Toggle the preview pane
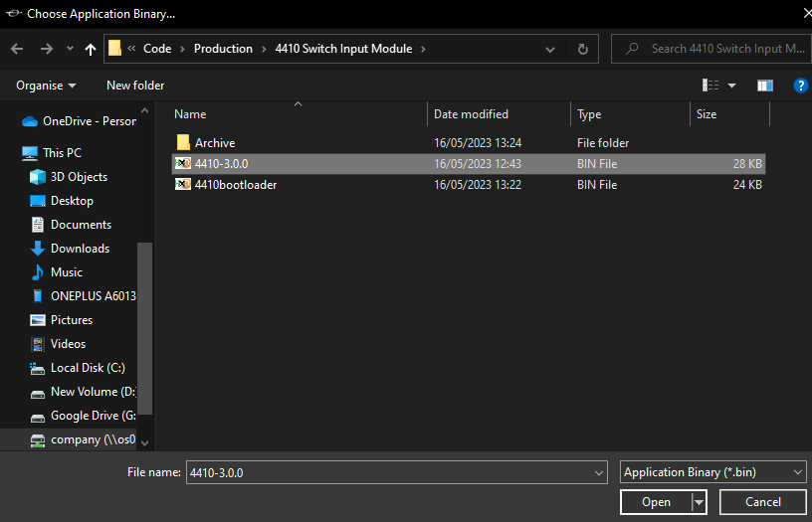Image resolution: width=812 pixels, height=522 pixels. tap(765, 86)
